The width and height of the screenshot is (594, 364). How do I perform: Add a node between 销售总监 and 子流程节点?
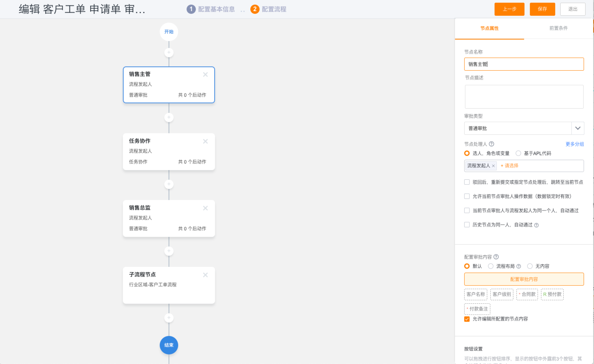click(x=169, y=251)
